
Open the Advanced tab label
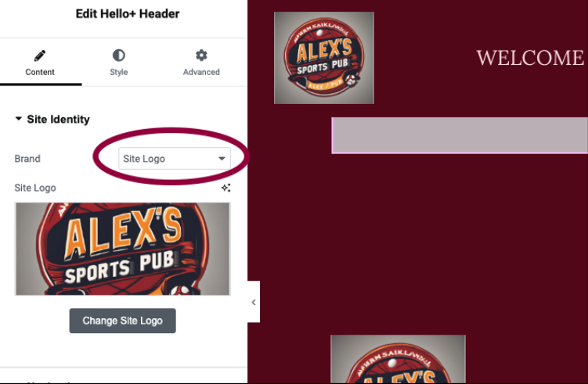(x=201, y=72)
